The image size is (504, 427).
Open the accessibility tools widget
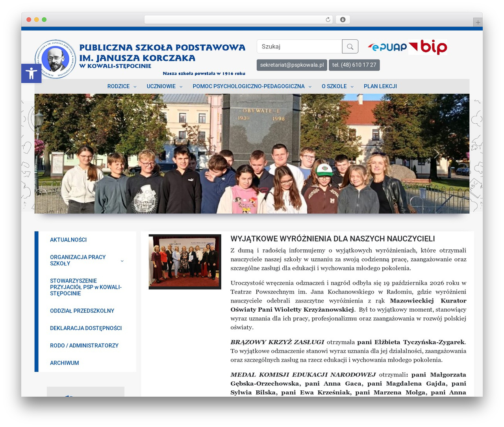tap(31, 73)
